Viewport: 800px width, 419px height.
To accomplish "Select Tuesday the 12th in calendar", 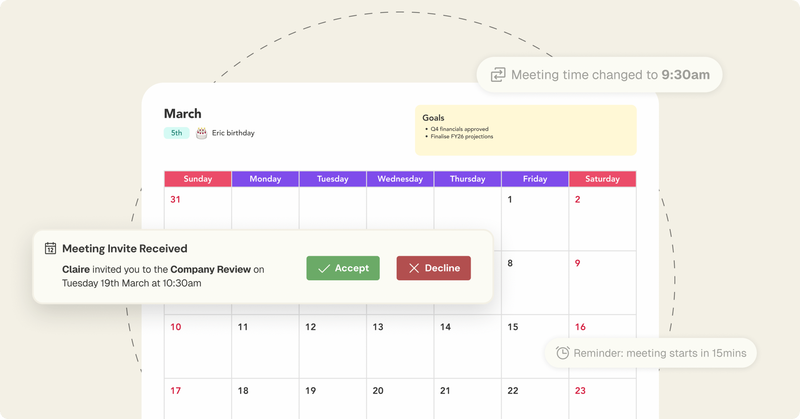I will tap(333, 347).
